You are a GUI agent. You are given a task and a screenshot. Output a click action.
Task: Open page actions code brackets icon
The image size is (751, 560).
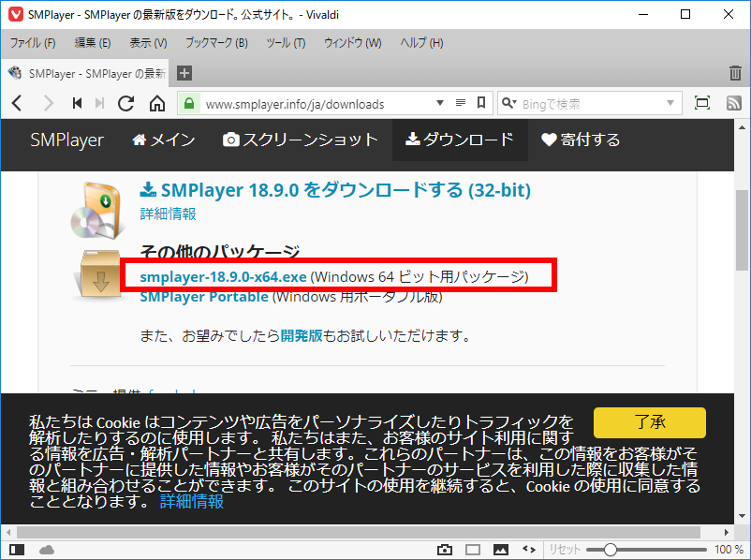529,550
